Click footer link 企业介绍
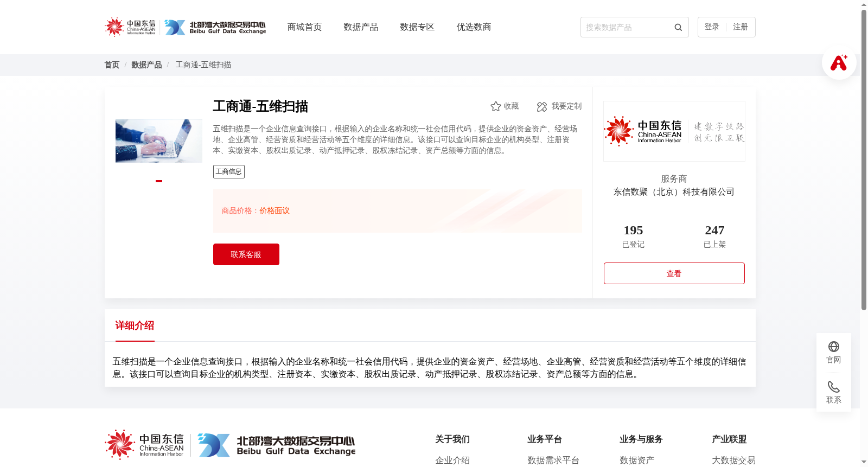Viewport: 868px width, 467px height. tap(452, 460)
